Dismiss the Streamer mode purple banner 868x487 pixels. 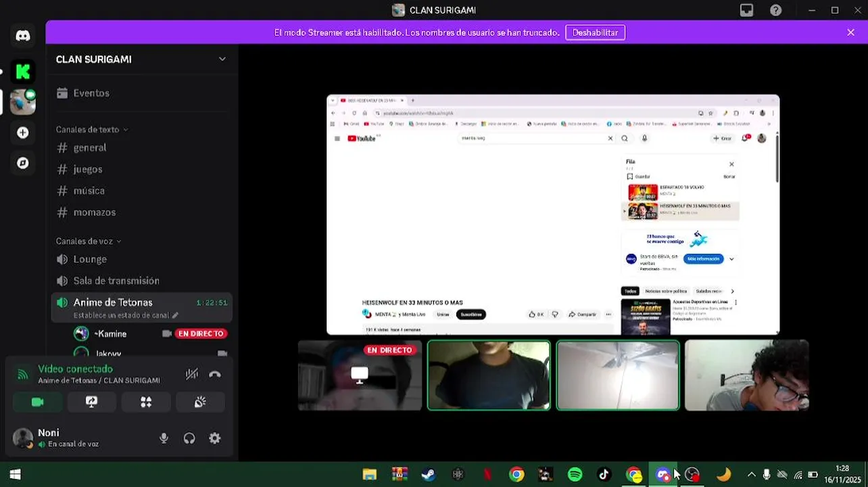850,32
